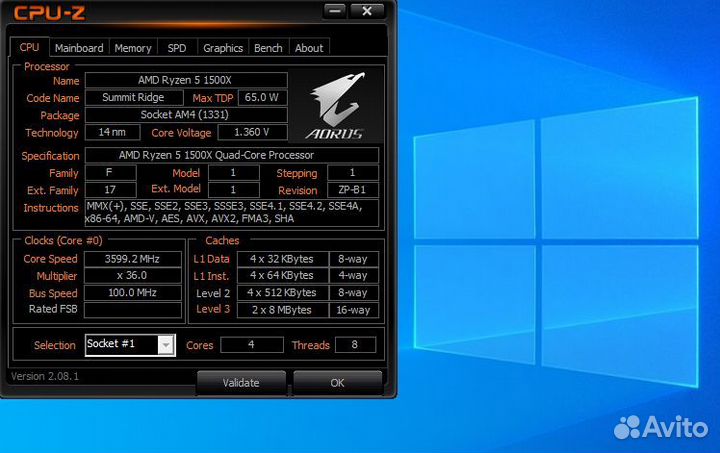Open the Bench tab
Viewport: 720px width, 453px height.
click(268, 48)
